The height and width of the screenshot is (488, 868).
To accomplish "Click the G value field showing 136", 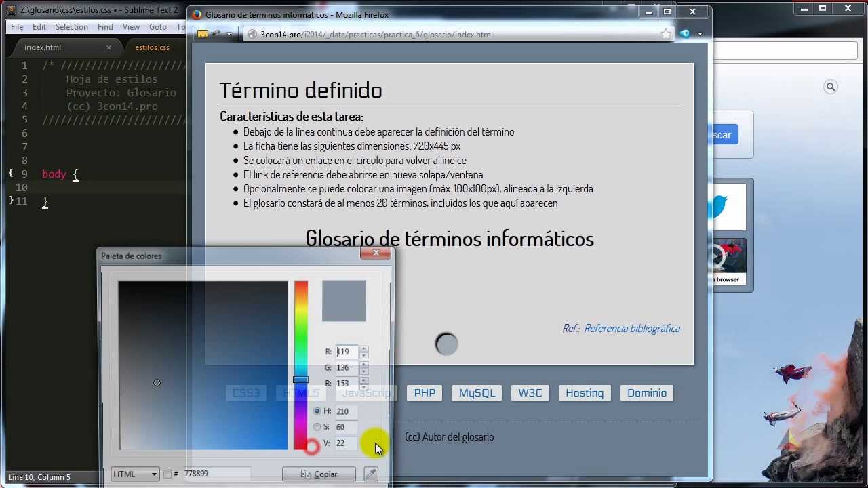I will pyautogui.click(x=347, y=367).
